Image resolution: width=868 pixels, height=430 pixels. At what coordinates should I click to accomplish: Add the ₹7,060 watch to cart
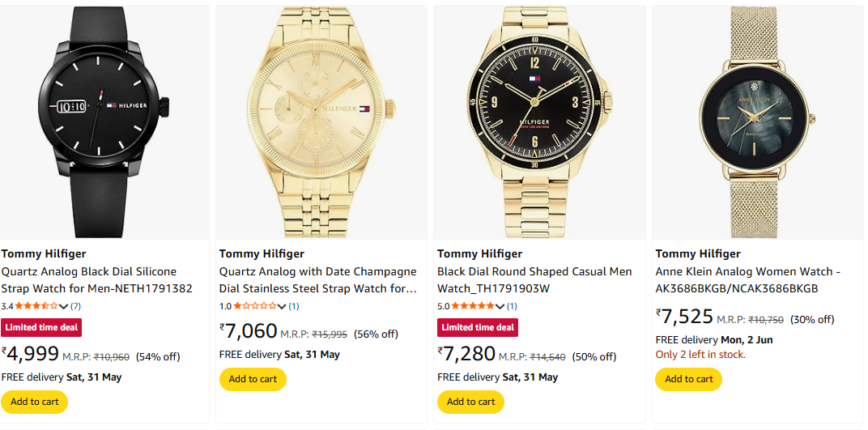click(x=253, y=379)
